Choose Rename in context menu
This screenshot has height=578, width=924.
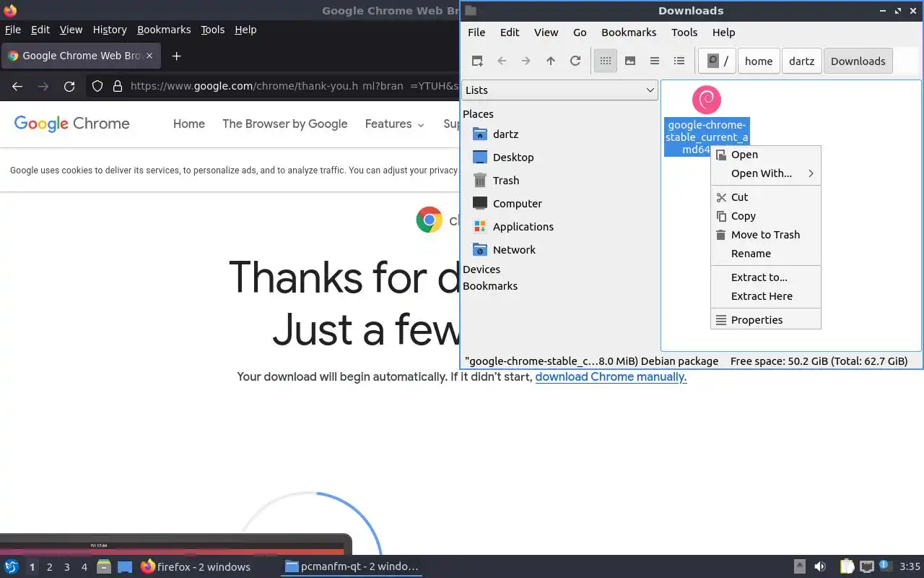point(766,254)
